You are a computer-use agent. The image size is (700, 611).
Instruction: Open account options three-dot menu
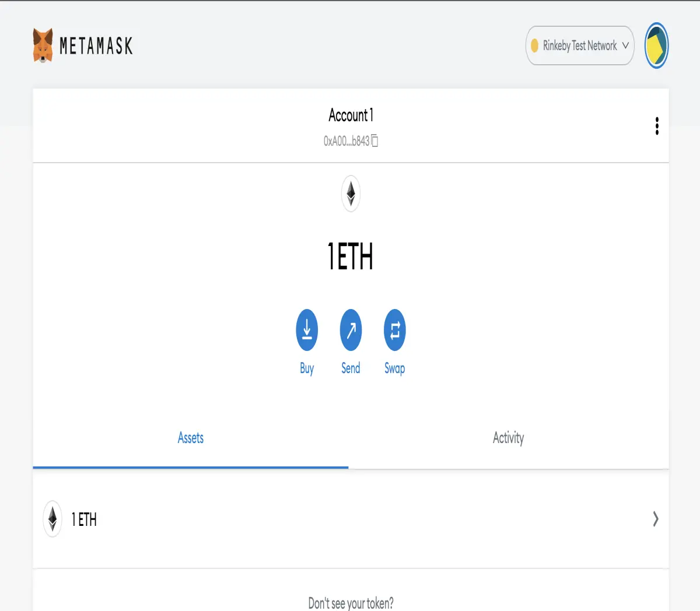click(x=657, y=126)
